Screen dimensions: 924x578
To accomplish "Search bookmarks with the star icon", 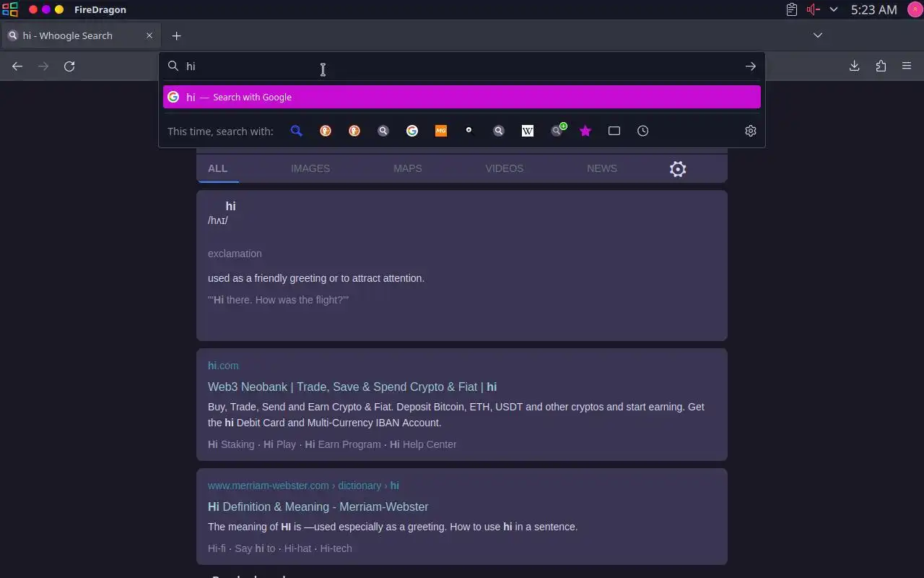I will click(x=585, y=131).
